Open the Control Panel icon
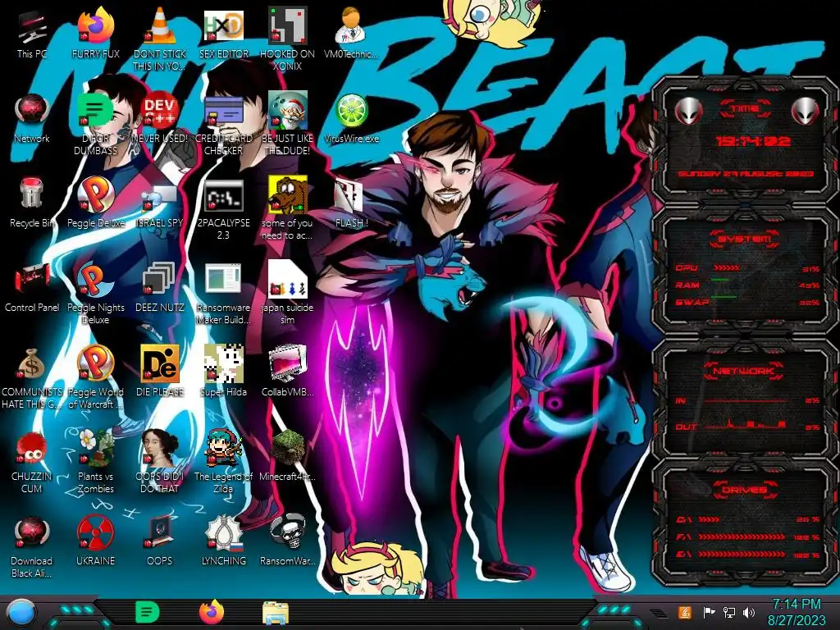 (x=32, y=287)
